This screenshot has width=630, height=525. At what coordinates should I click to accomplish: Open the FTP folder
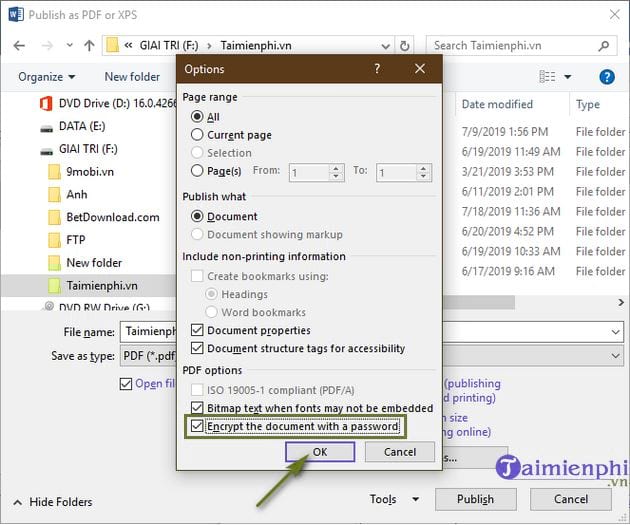click(67, 240)
